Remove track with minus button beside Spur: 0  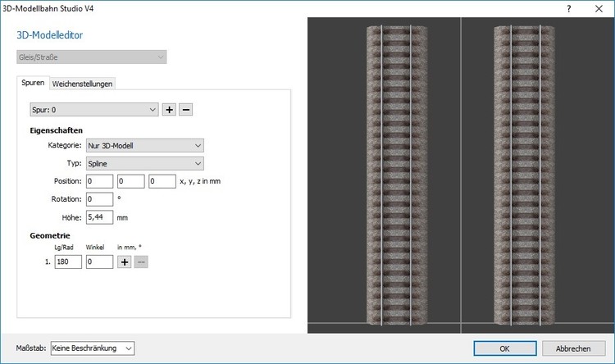click(186, 110)
